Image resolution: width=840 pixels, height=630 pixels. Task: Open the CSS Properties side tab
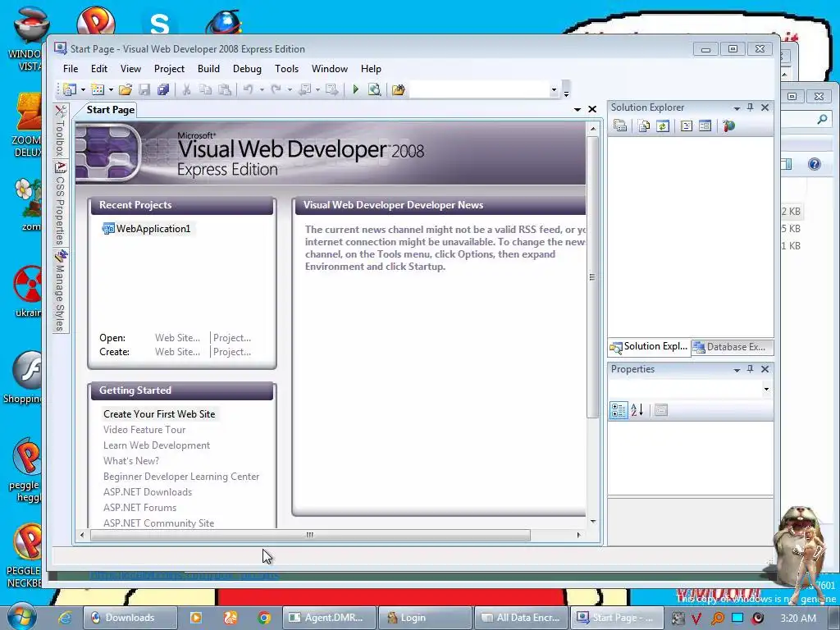(x=61, y=203)
